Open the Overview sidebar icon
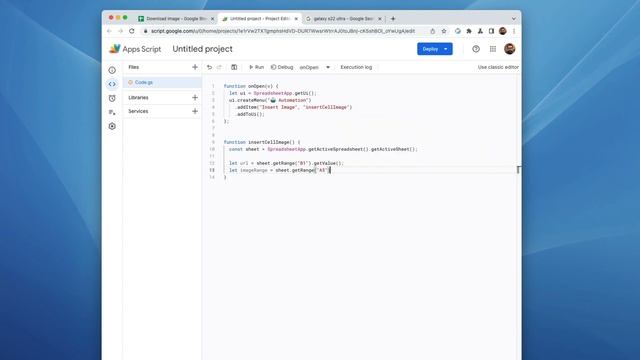Viewport: 640px width, 360px height. click(112, 70)
